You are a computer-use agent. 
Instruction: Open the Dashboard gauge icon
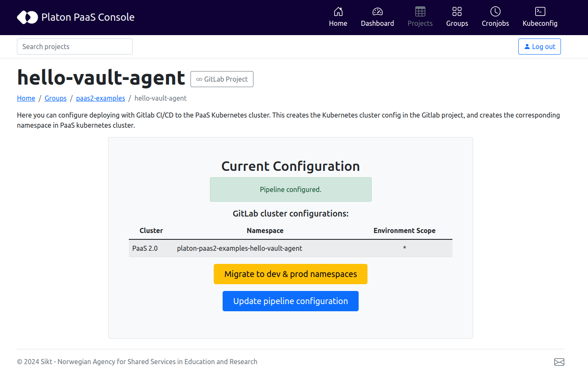(x=378, y=11)
